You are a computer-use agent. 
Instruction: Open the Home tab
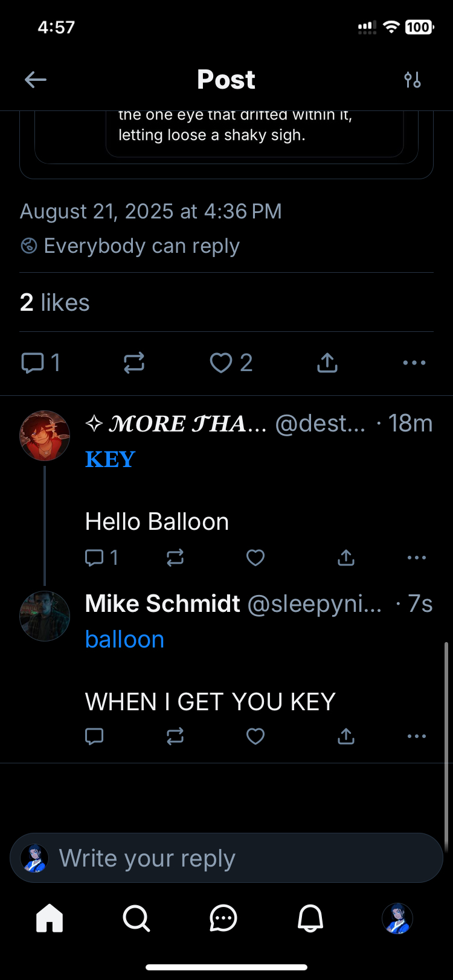(50, 918)
